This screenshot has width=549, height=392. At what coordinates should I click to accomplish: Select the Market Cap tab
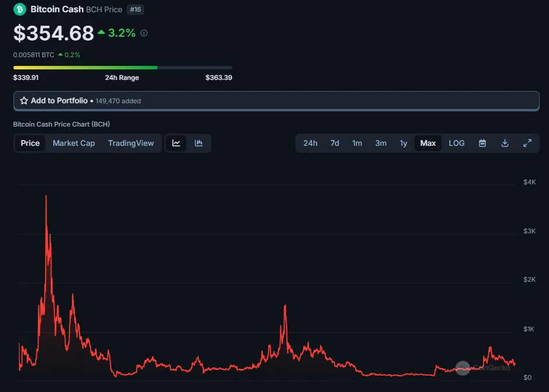[x=74, y=143]
